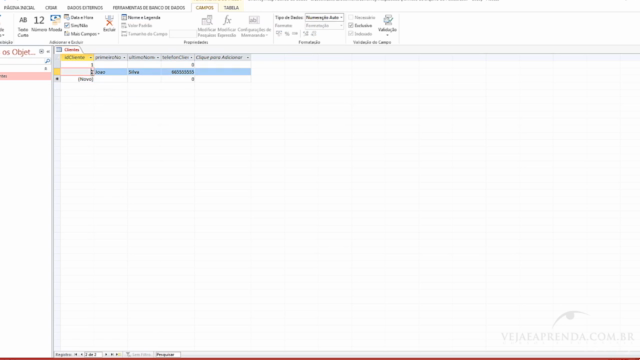Toggle the Sim/Não checkbox field option
The width and height of the screenshot is (640, 360).
[x=67, y=26]
